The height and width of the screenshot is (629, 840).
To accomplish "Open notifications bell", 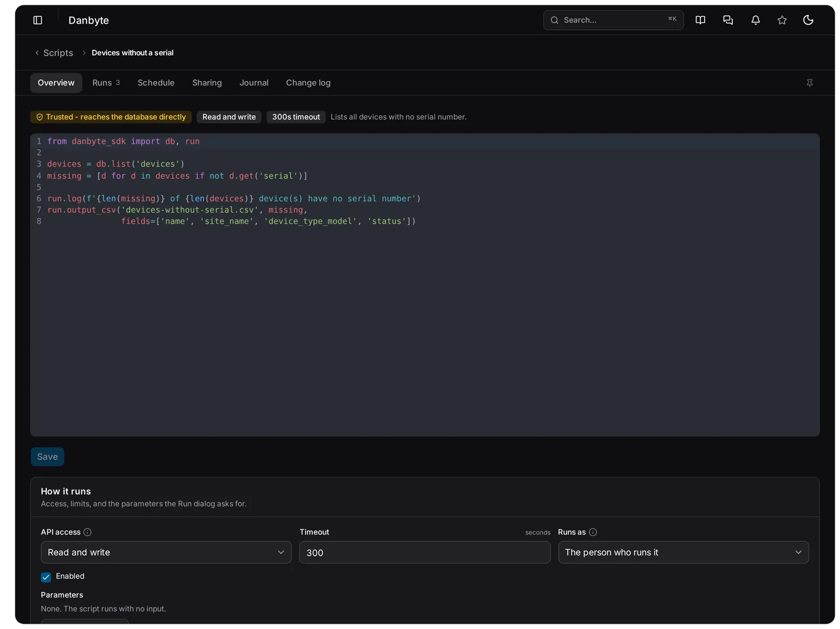I will coord(755,20).
